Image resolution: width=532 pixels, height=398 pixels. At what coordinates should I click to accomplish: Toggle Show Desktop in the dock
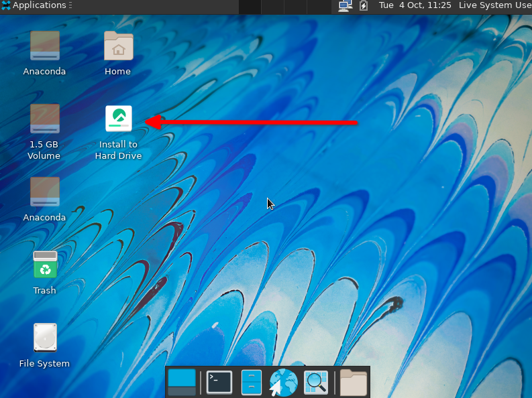(x=182, y=382)
